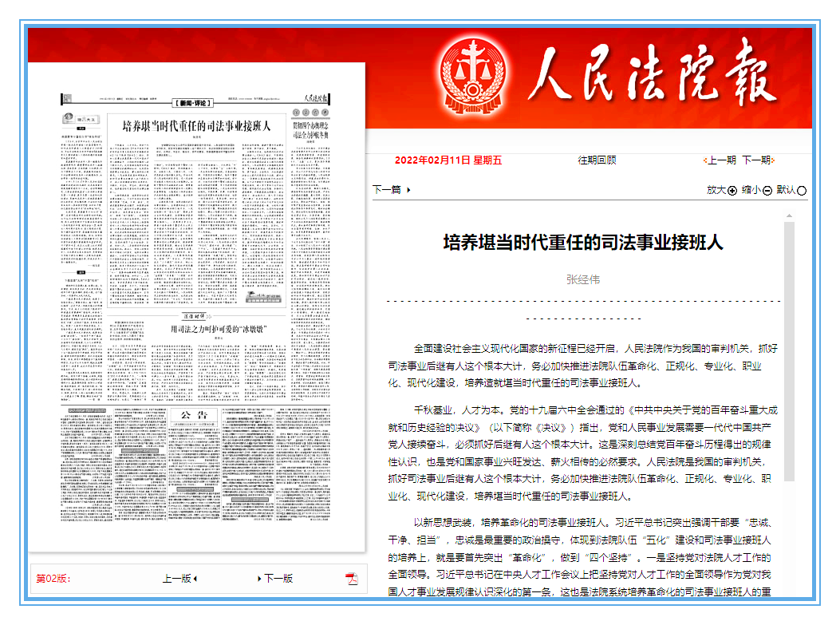Go to next page with 下一版

[x=277, y=579]
